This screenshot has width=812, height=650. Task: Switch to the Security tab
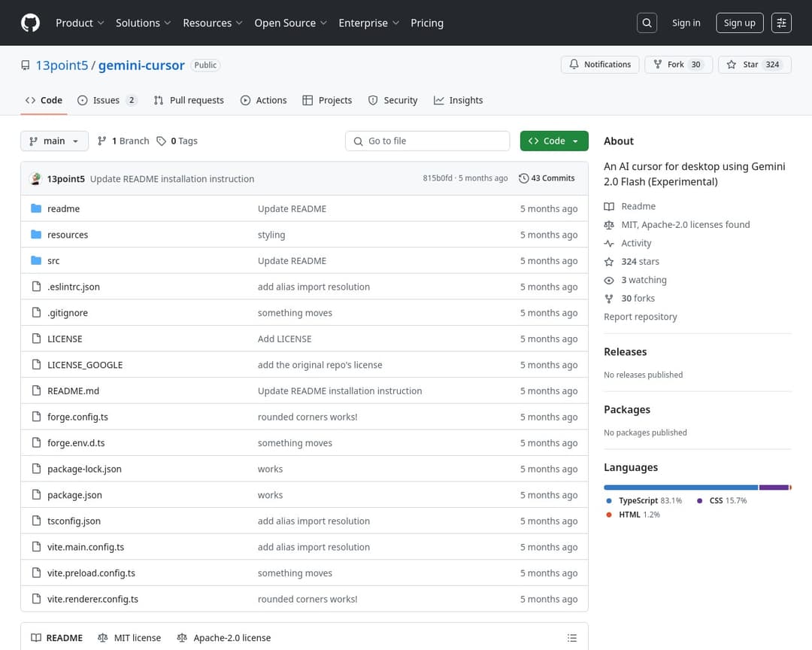tap(393, 100)
